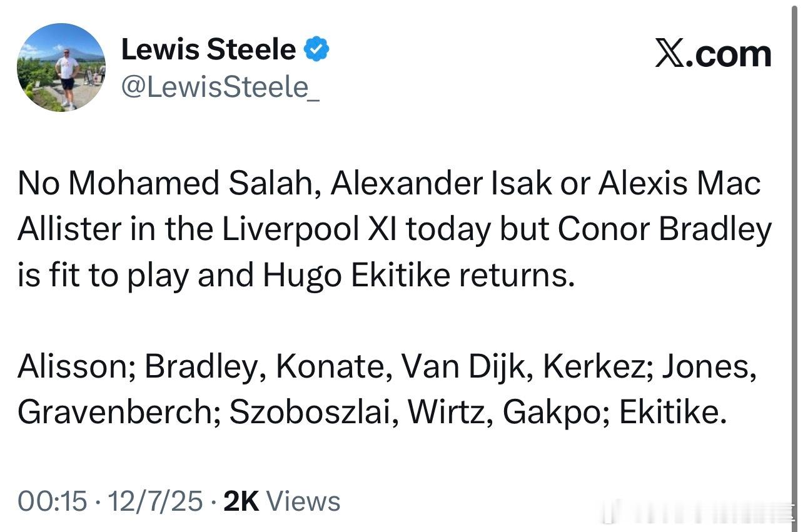803x532 pixels.
Task: Click the display name Lewis Steele
Action: (208, 50)
